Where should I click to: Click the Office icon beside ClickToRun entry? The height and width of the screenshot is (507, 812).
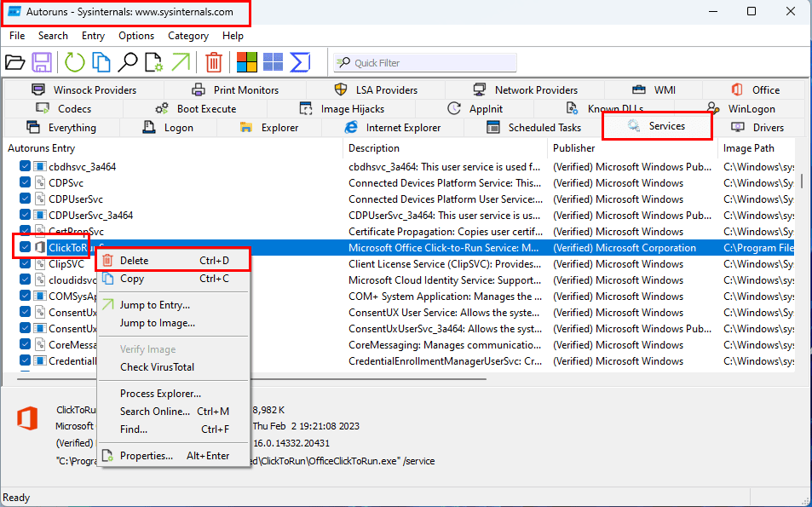pos(40,248)
